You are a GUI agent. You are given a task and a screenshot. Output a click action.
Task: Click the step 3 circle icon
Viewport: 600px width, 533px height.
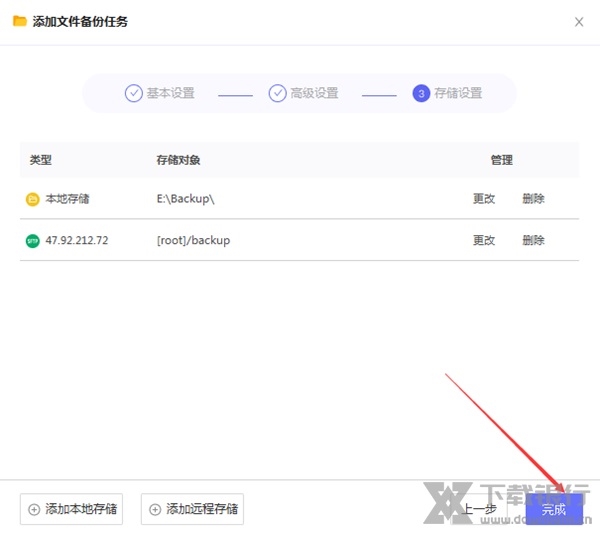421,93
